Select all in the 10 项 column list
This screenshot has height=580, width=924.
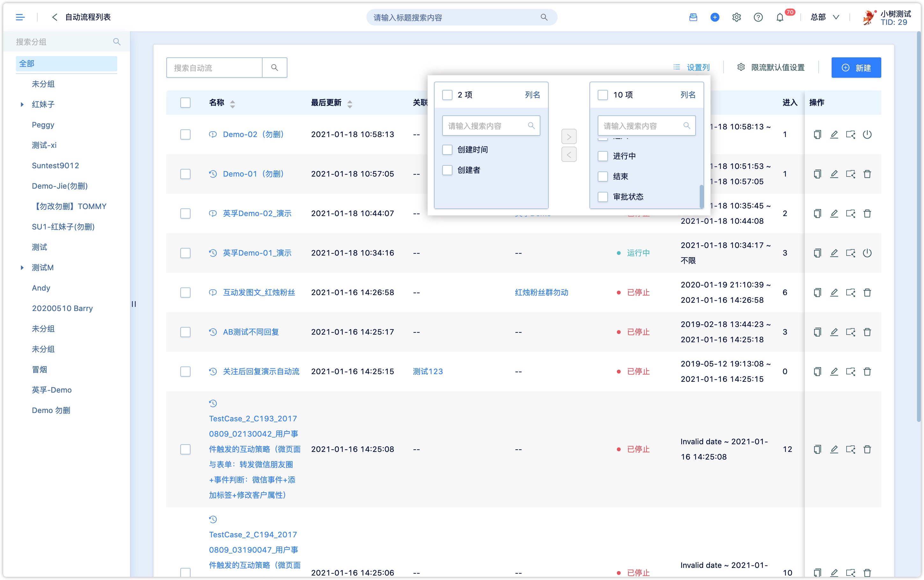pos(603,95)
